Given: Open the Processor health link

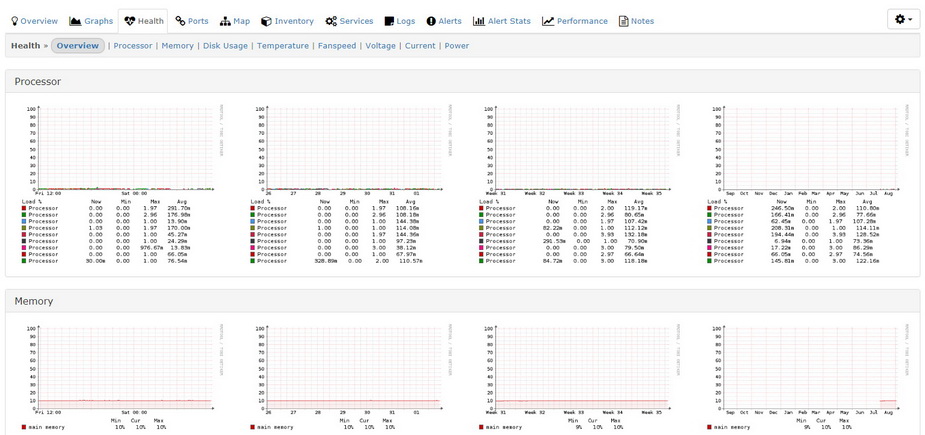Looking at the screenshot, I should click(133, 46).
